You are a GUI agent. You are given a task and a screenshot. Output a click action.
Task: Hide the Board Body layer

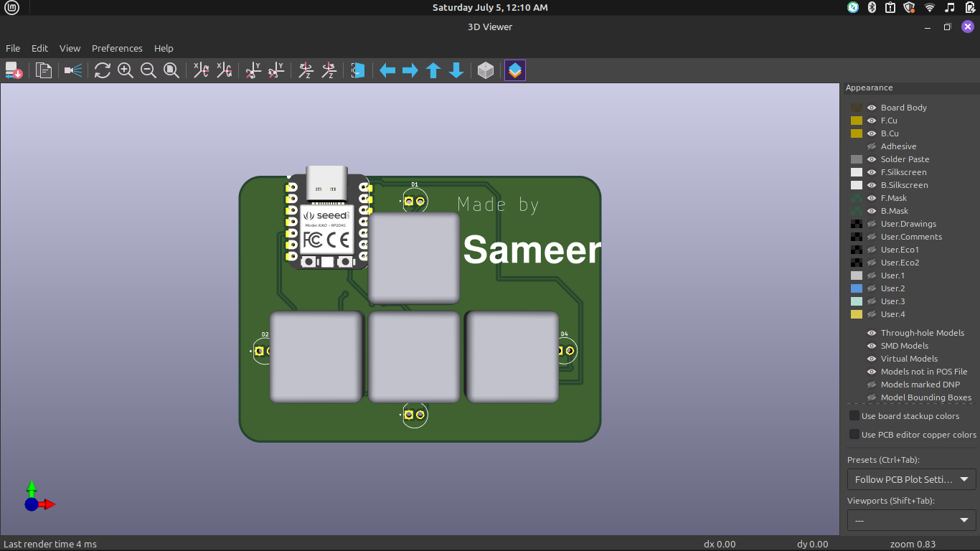[x=872, y=108]
